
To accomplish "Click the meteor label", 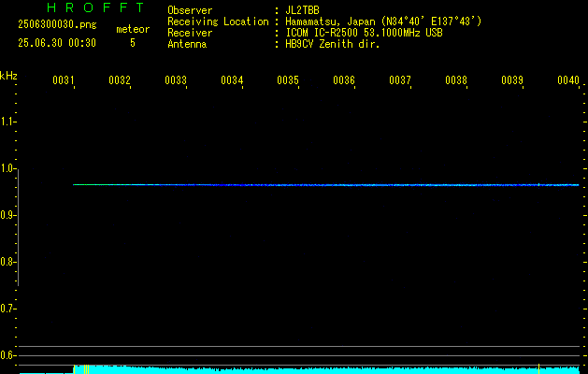I will click(x=133, y=29).
